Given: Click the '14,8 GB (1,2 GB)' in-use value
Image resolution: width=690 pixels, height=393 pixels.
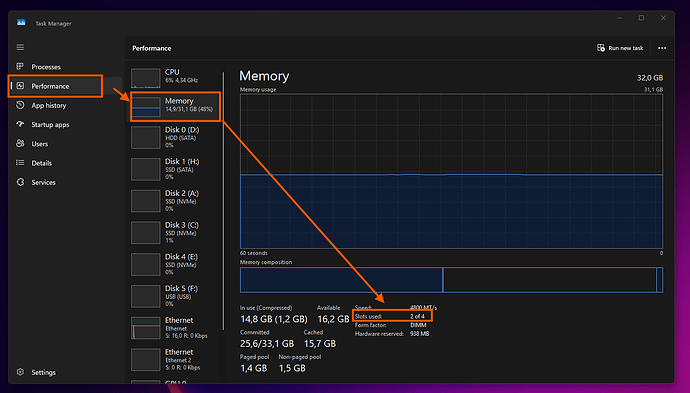Looking at the screenshot, I should (274, 319).
